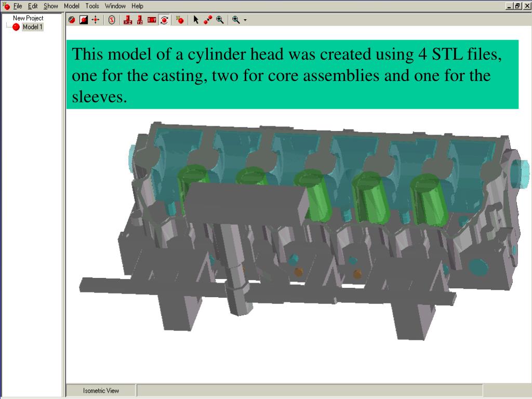Open the Show menu
532x399 pixels.
[51, 6]
